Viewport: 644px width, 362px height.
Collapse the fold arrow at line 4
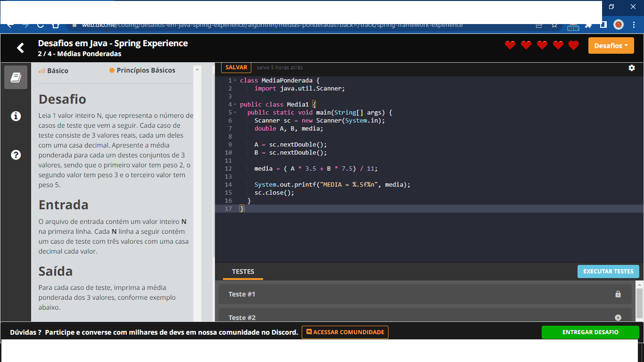pyautogui.click(x=235, y=105)
